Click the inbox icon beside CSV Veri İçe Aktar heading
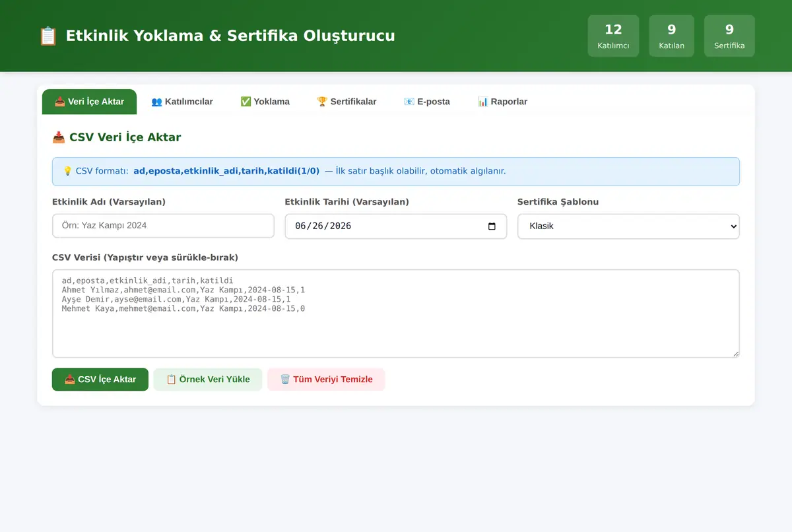Image resolution: width=792 pixels, height=532 pixels. pyautogui.click(x=59, y=137)
